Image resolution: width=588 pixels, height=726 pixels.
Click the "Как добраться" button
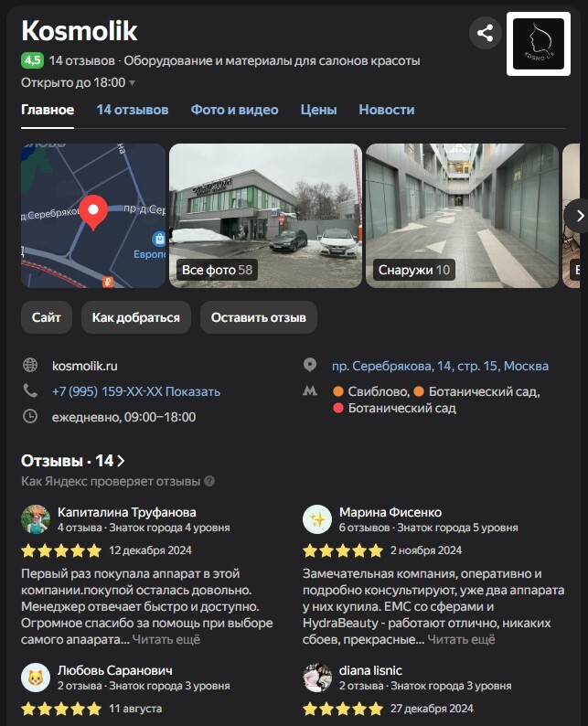click(136, 317)
